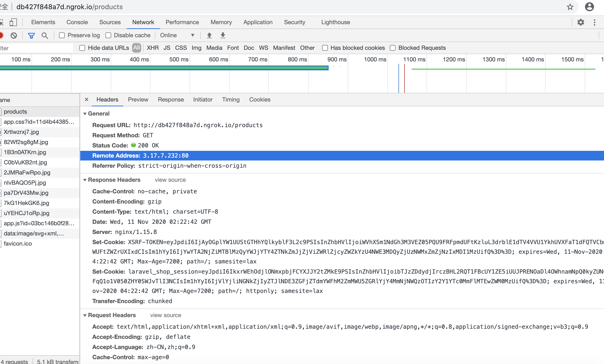Select the JS filter button
The image size is (604, 364).
point(167,47)
